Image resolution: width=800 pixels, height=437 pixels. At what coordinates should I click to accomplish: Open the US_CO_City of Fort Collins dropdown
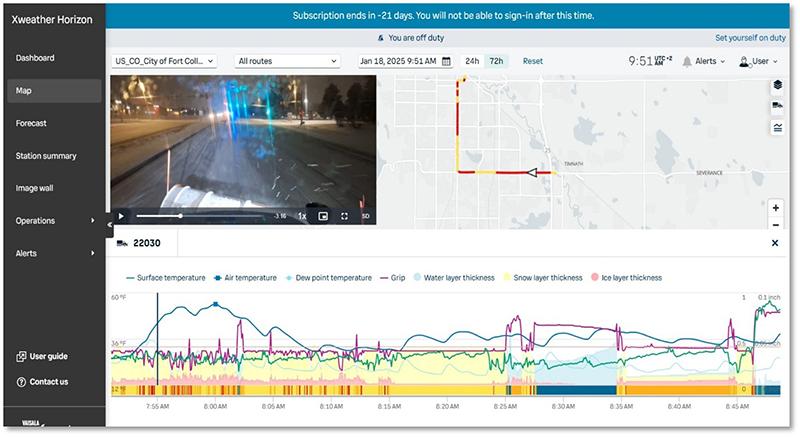pyautogui.click(x=164, y=61)
